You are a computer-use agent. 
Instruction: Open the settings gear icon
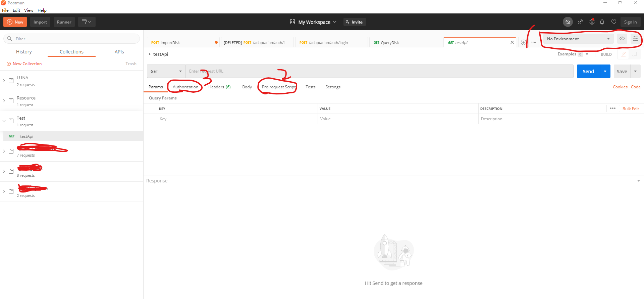click(x=592, y=22)
